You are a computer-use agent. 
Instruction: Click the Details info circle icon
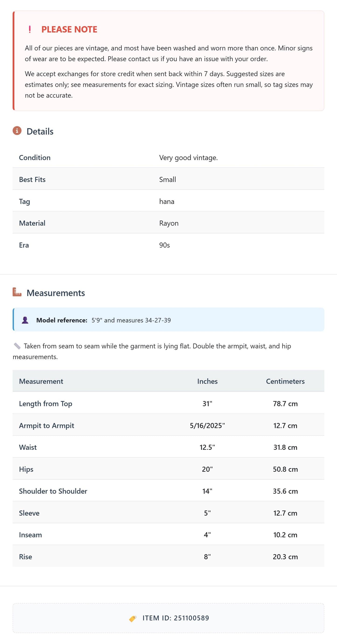tap(17, 130)
